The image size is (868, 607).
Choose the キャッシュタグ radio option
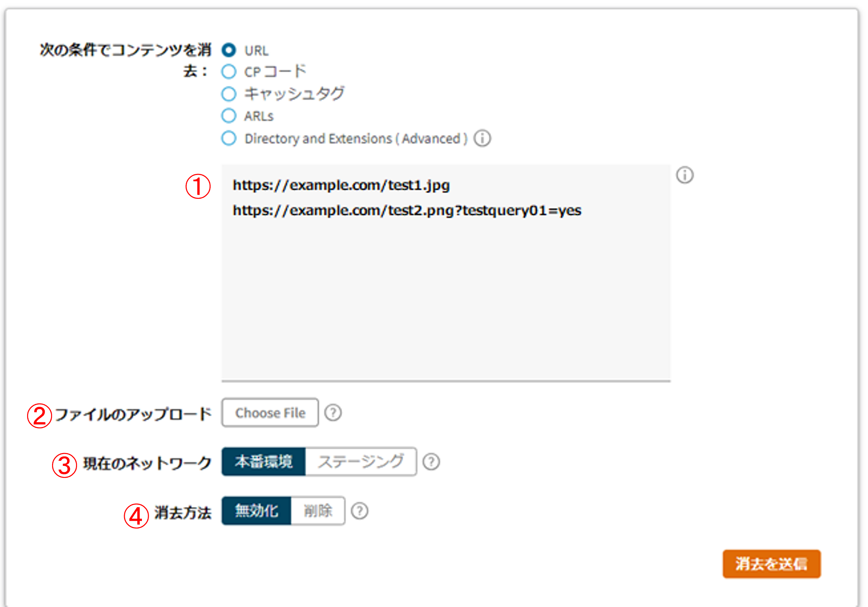(x=229, y=94)
